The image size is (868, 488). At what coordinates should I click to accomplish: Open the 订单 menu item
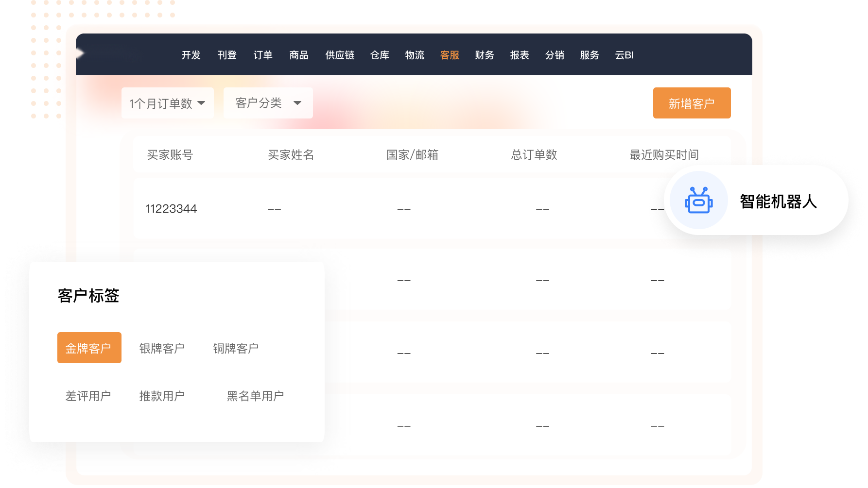coord(263,55)
